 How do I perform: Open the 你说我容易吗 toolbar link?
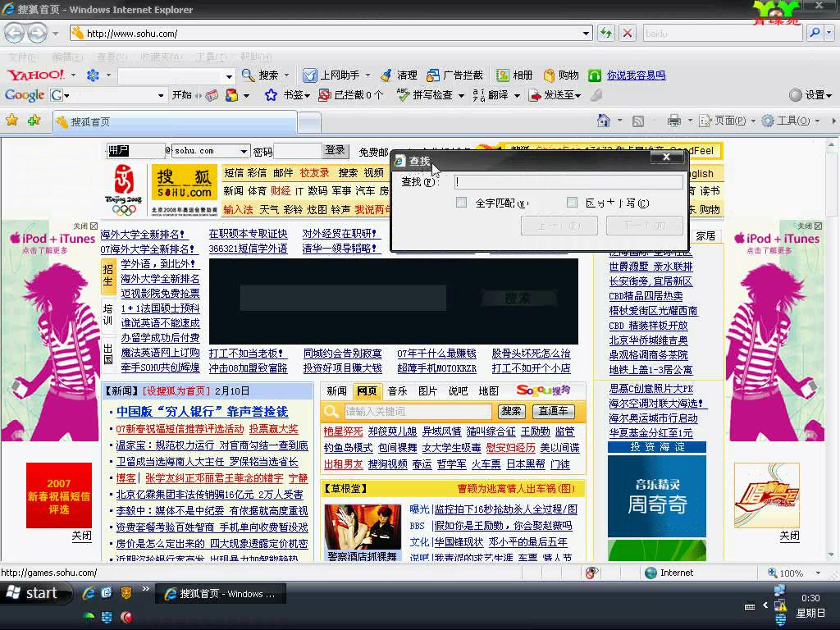pos(637,75)
